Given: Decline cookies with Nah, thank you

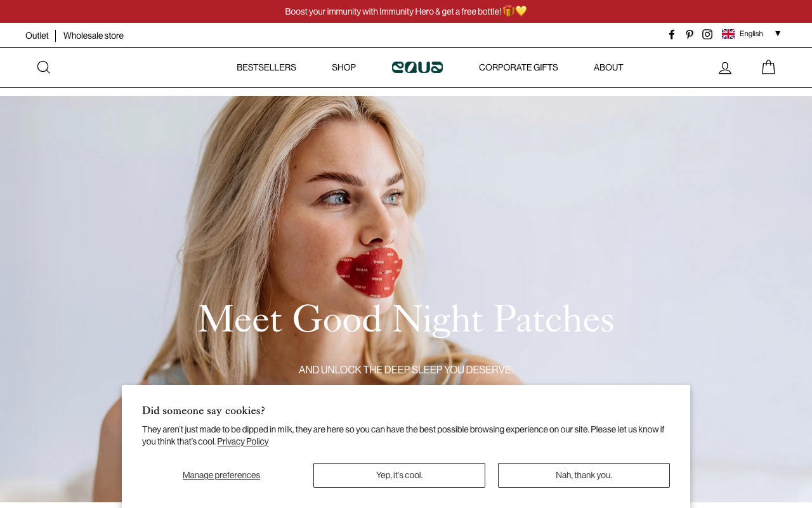Looking at the screenshot, I should tap(584, 475).
